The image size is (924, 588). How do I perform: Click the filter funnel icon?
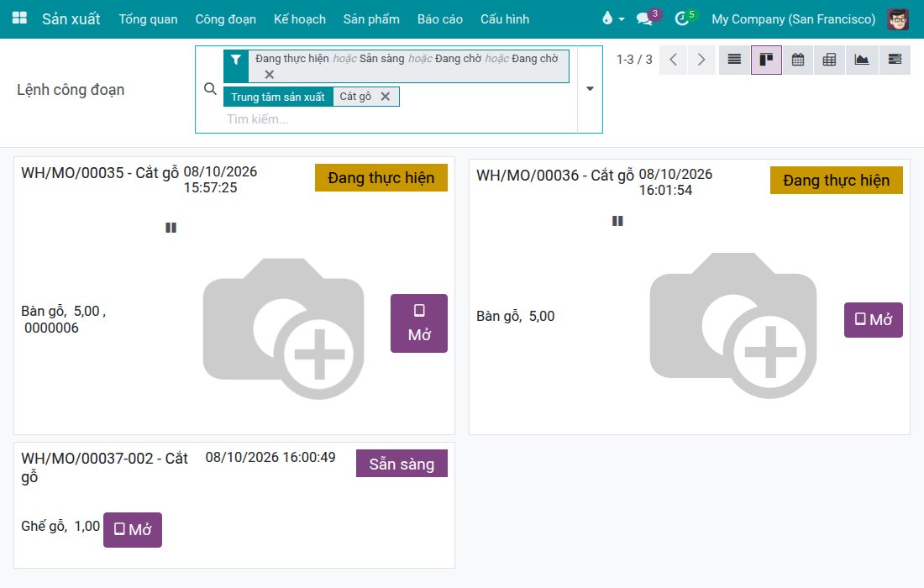pos(236,60)
